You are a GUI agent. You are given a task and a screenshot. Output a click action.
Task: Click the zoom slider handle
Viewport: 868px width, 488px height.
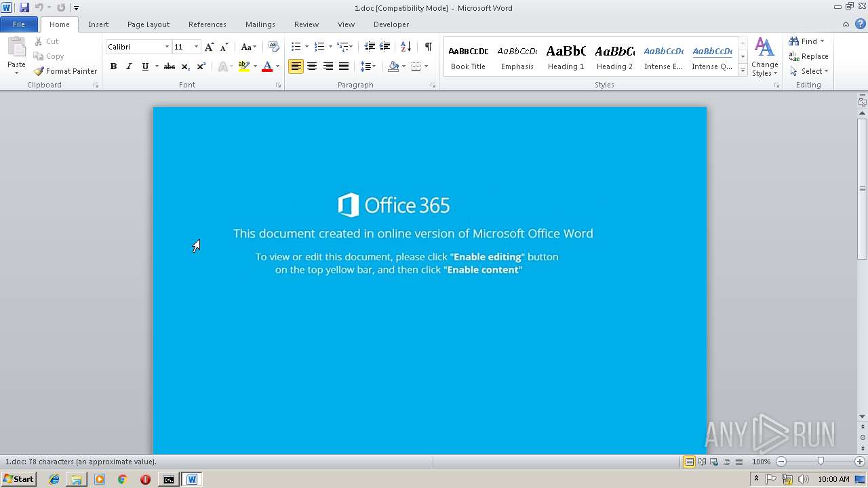821,462
